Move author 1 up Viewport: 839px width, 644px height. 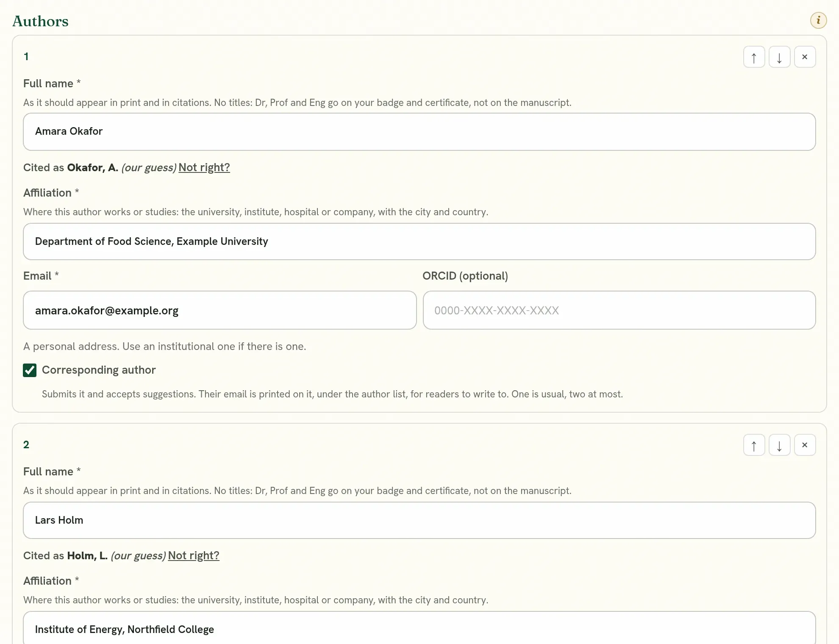coord(754,57)
